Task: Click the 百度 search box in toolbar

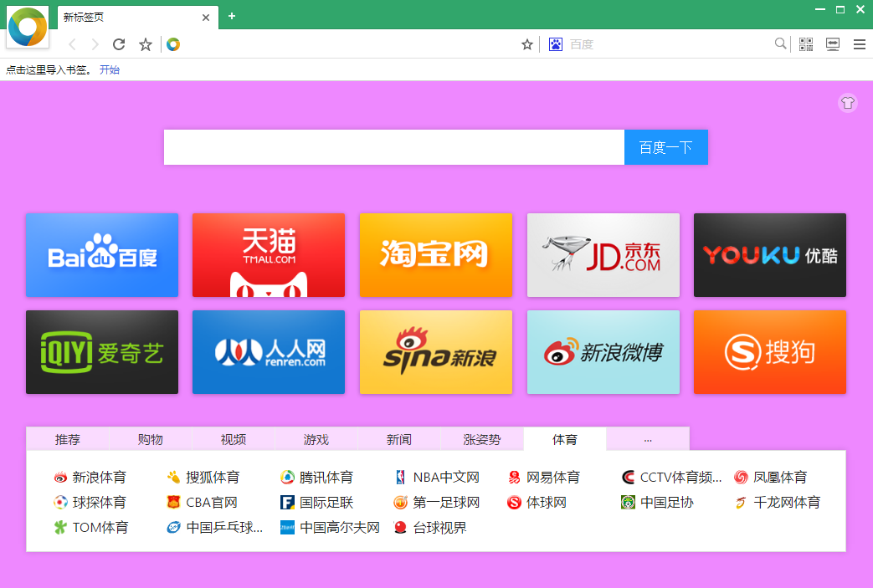Action: pos(668,44)
